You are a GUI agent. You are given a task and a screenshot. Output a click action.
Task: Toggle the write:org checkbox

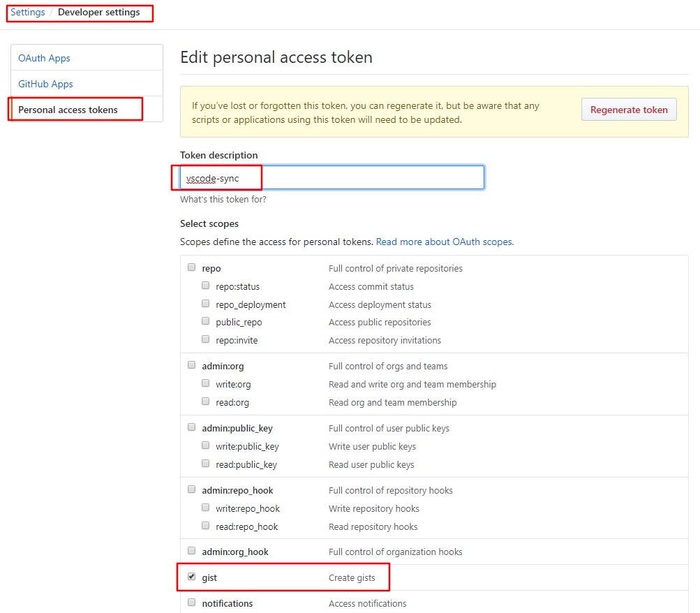206,383
